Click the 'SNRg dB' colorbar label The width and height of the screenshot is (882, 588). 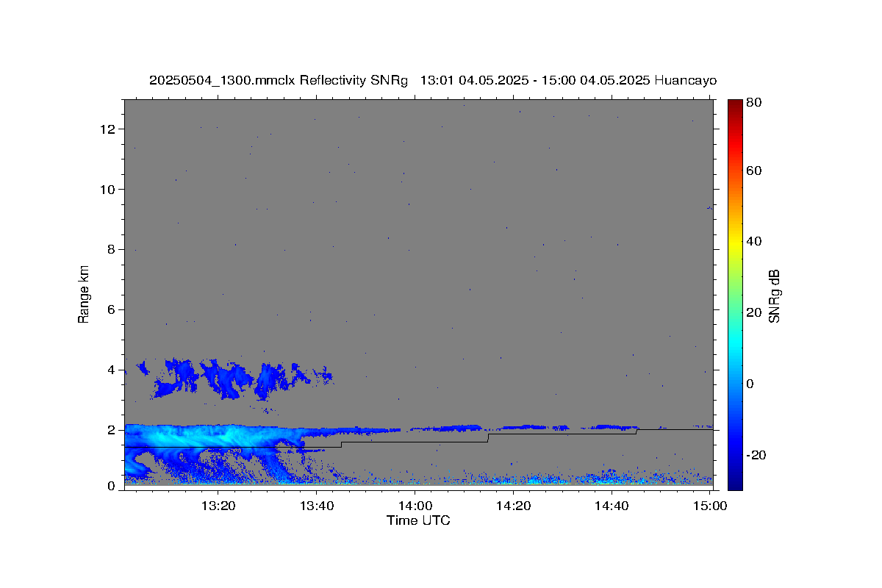click(773, 295)
